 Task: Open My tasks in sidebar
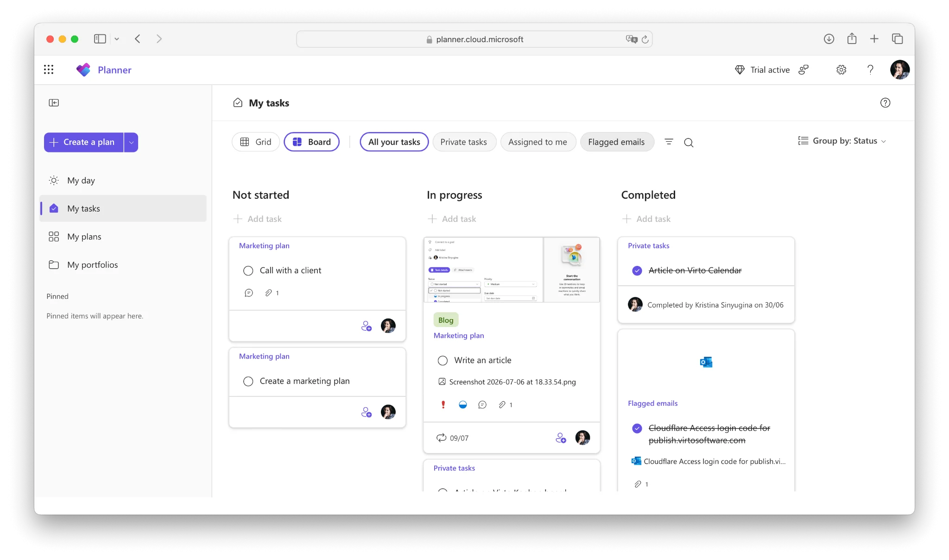[123, 208]
